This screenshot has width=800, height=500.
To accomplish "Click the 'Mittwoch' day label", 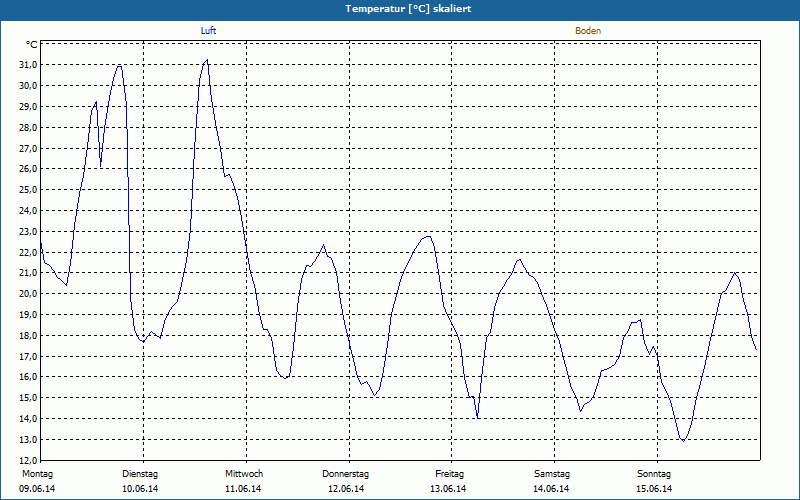I will coord(244,474).
